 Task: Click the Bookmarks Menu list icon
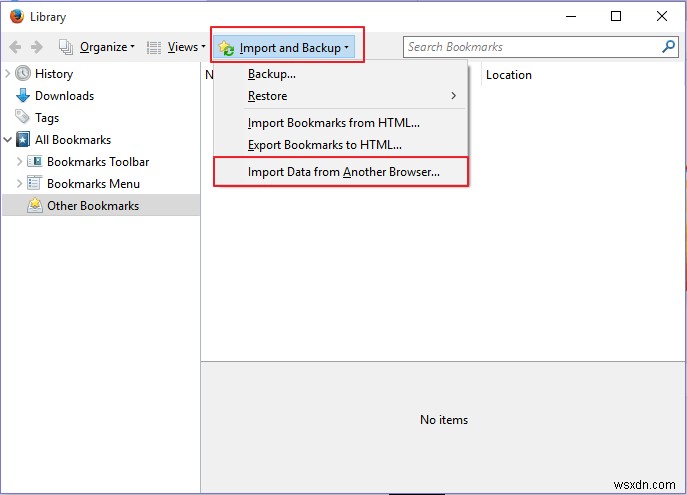[x=35, y=183]
